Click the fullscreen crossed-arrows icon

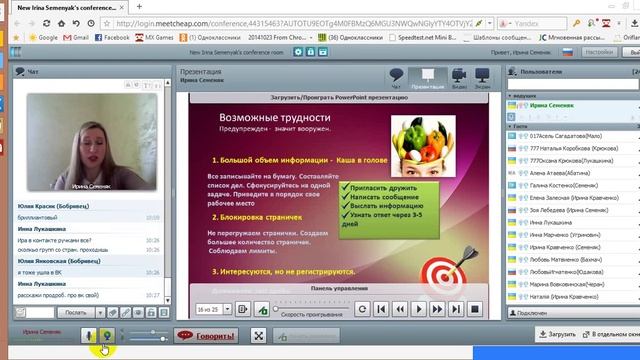(258, 336)
